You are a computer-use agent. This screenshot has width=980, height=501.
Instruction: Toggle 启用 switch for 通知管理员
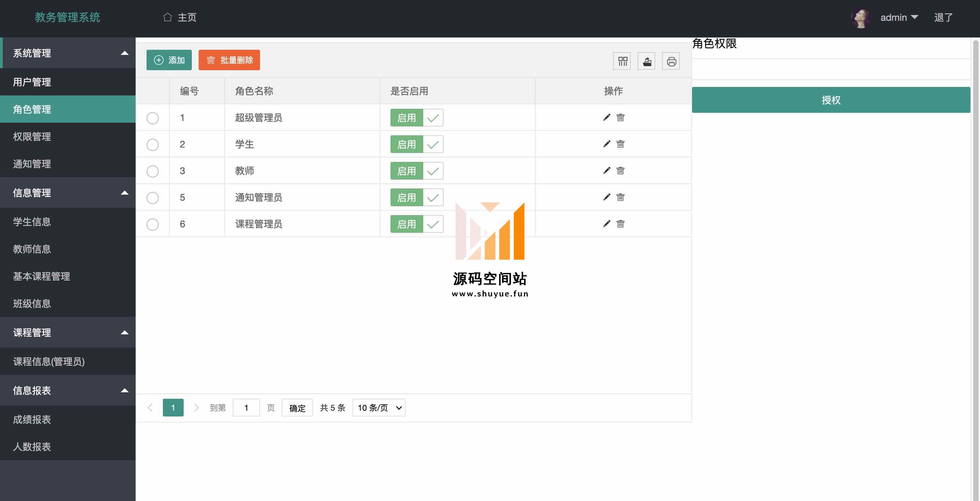coord(417,197)
